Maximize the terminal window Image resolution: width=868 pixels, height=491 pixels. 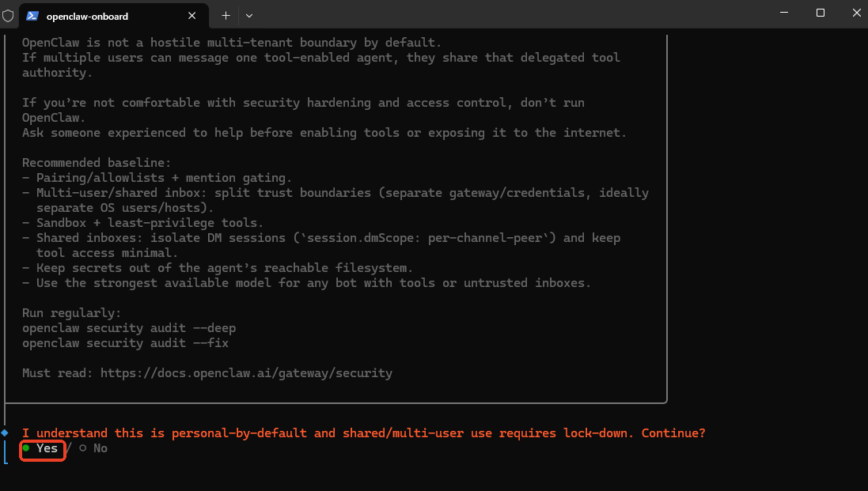[821, 13]
